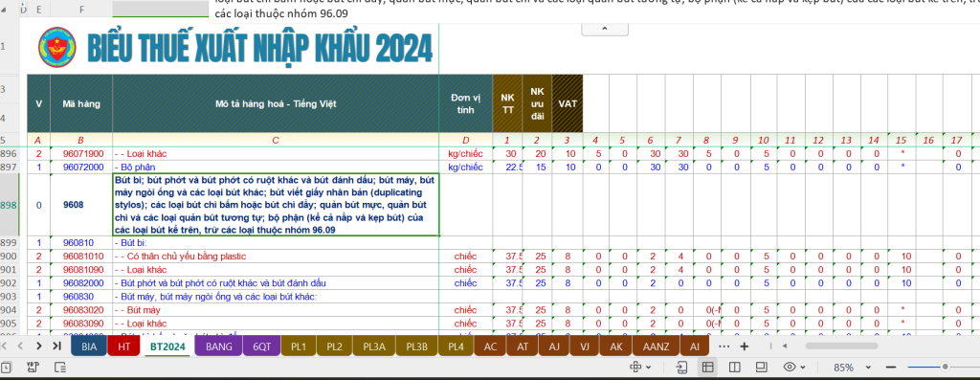Select column F header
This screenshot has height=380, width=980.
81,9
